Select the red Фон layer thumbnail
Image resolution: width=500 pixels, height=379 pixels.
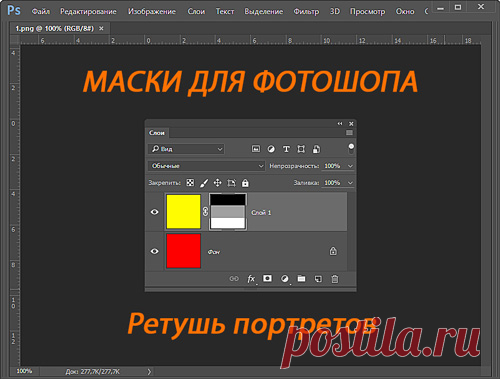pyautogui.click(x=183, y=251)
